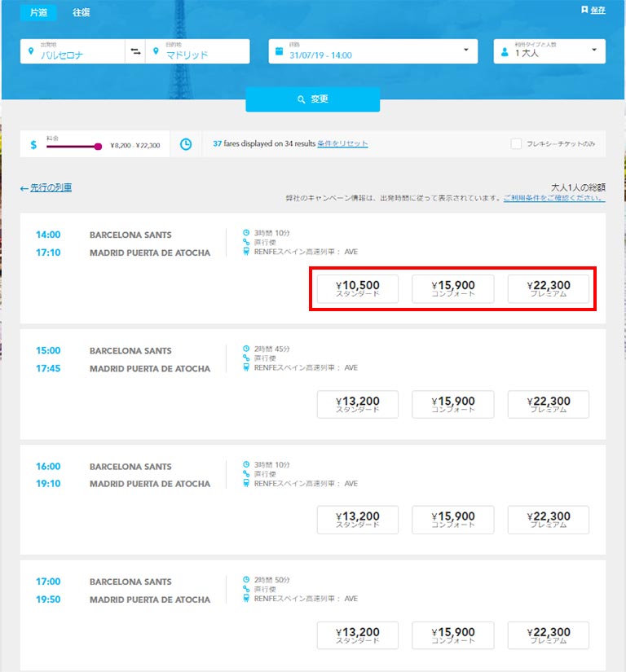Click the origin location pin icon
This screenshot has width=626, height=672.
31,51
